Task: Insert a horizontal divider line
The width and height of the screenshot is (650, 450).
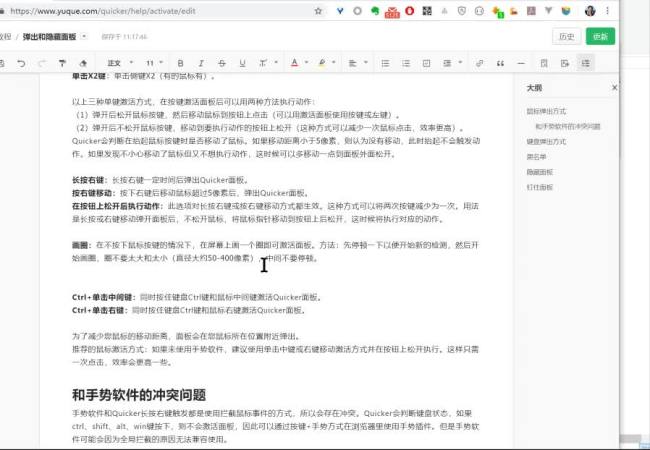Action: (521, 63)
